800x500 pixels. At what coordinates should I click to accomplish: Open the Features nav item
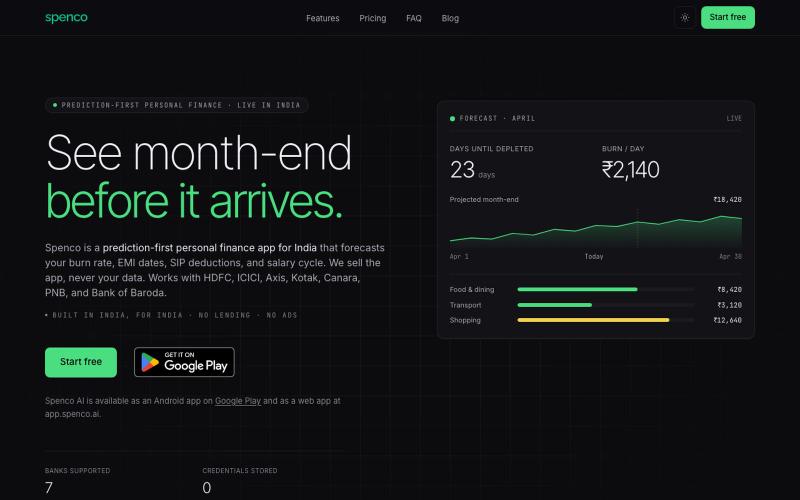pyautogui.click(x=322, y=18)
